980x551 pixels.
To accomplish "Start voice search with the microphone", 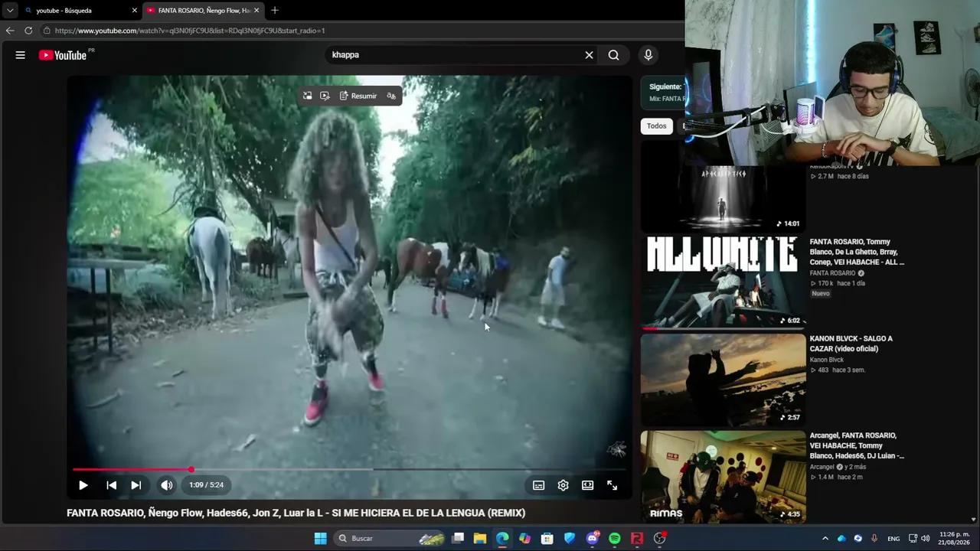I will pyautogui.click(x=648, y=55).
